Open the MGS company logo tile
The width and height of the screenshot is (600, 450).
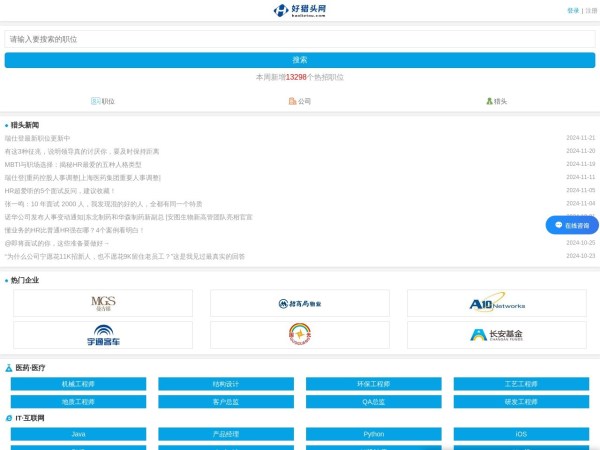click(x=103, y=303)
